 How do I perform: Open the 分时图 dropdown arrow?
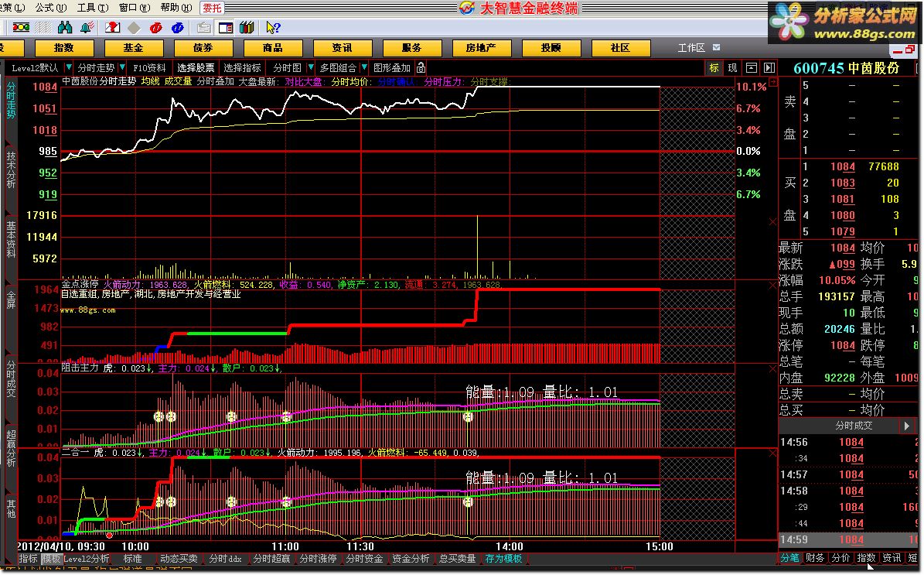click(x=311, y=68)
